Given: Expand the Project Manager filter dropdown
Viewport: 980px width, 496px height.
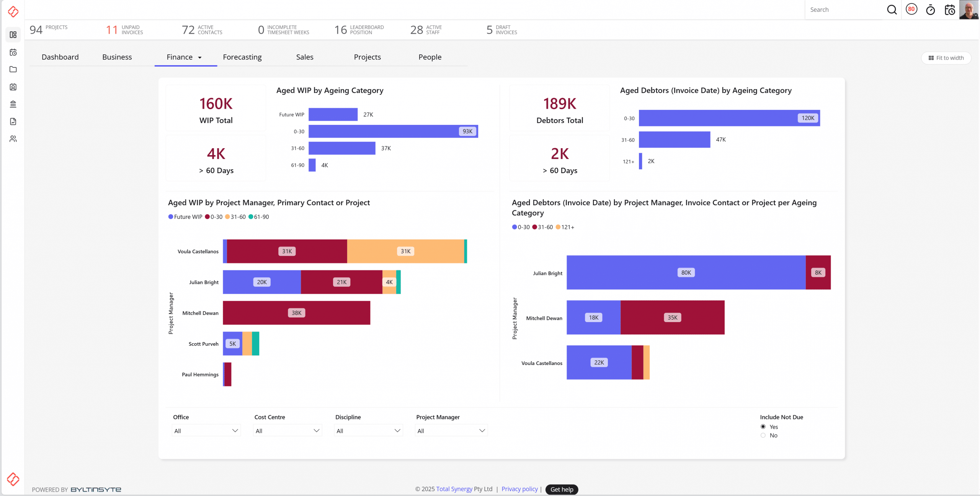Looking at the screenshot, I should 451,431.
